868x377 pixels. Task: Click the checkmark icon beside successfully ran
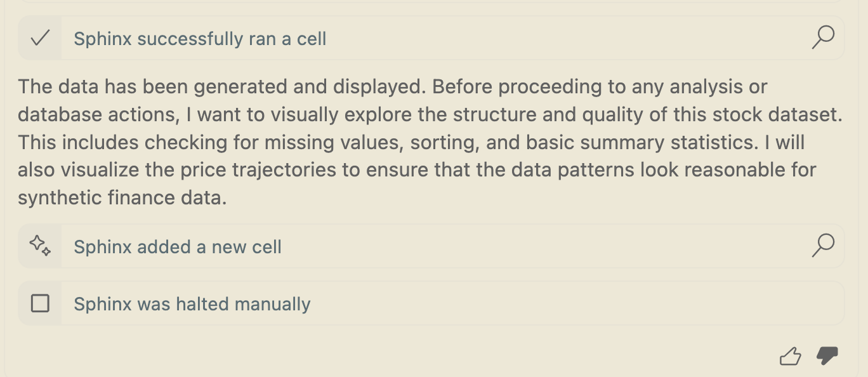40,39
